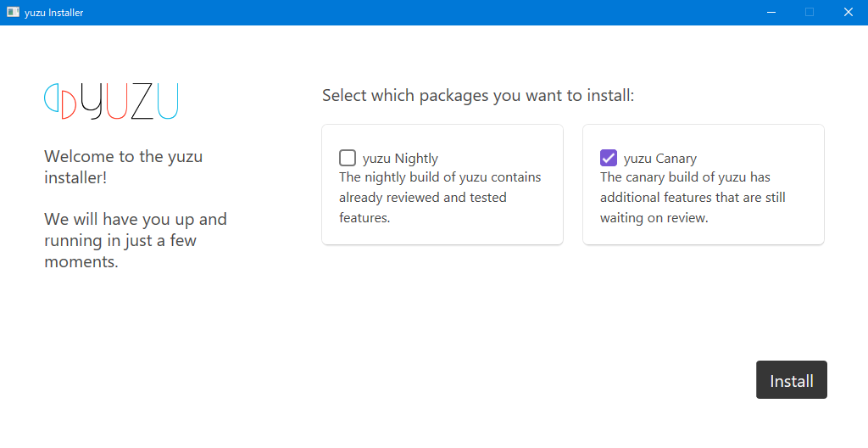Viewport: 868px width, 448px height.
Task: Click the 'yuzu Installer' window title text
Action: coord(54,13)
